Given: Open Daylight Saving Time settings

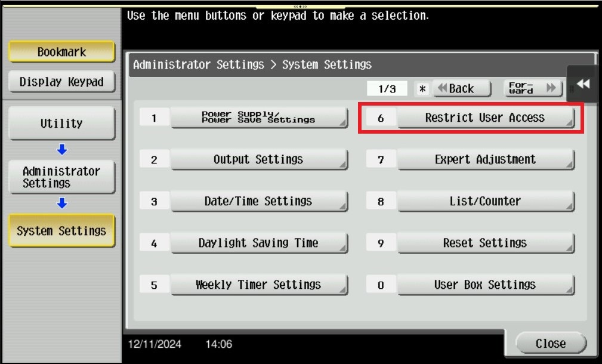Looking at the screenshot, I should (259, 243).
